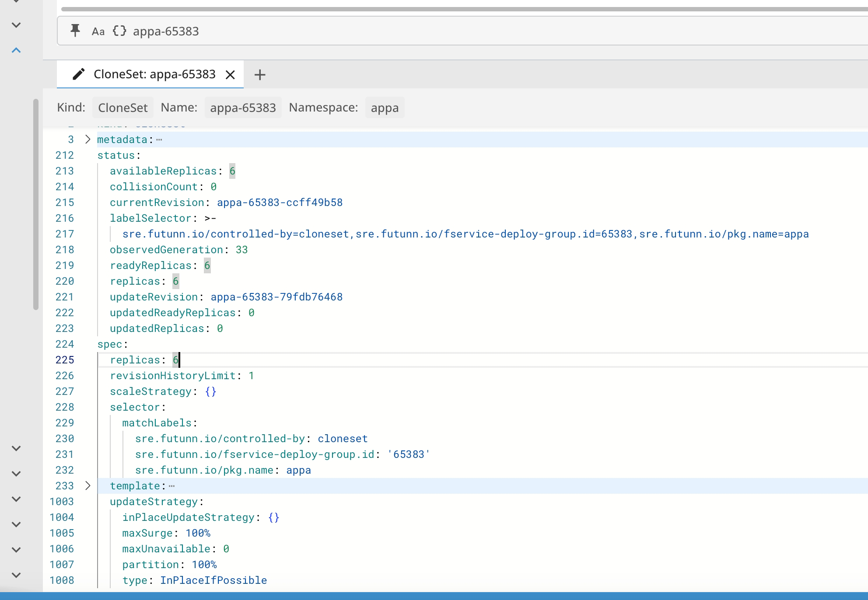
Task: Click updateRevision value appa-65383-79fdb76468
Action: (276, 297)
